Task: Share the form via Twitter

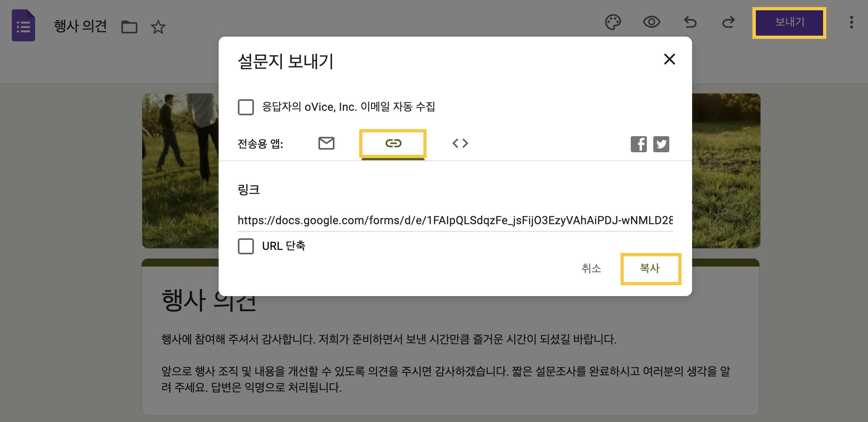Action: tap(661, 144)
